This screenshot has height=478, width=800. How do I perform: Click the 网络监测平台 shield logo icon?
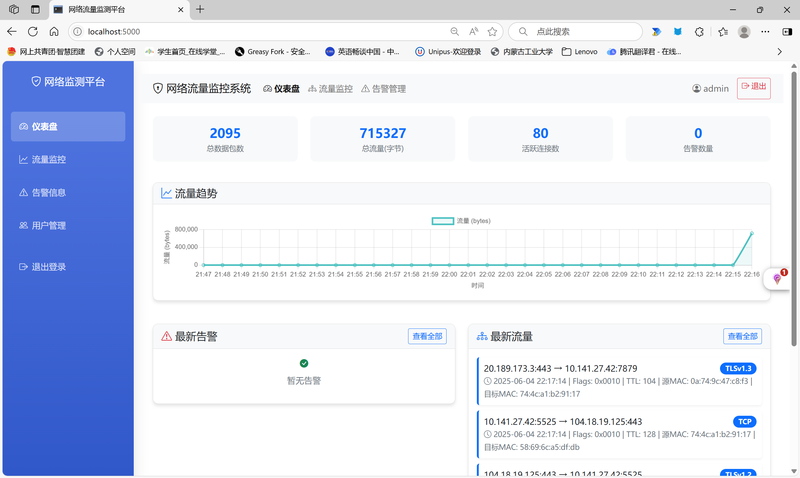click(36, 81)
